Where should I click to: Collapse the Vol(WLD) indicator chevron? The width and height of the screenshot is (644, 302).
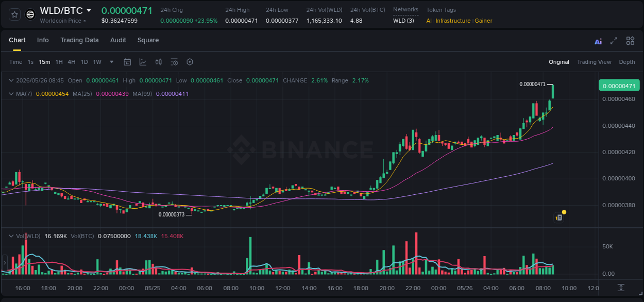pos(11,236)
